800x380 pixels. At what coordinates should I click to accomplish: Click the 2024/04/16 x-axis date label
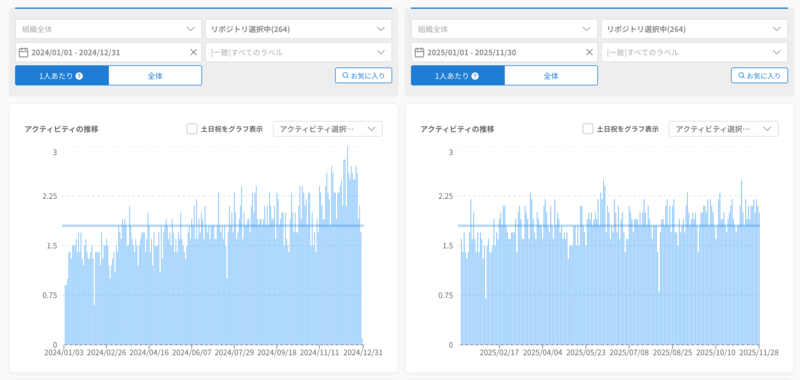(149, 352)
